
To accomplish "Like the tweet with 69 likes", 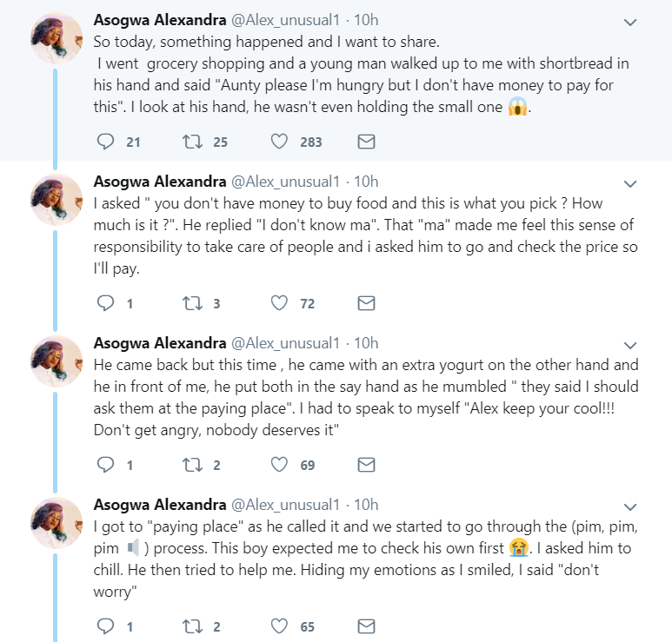I will click(279, 465).
